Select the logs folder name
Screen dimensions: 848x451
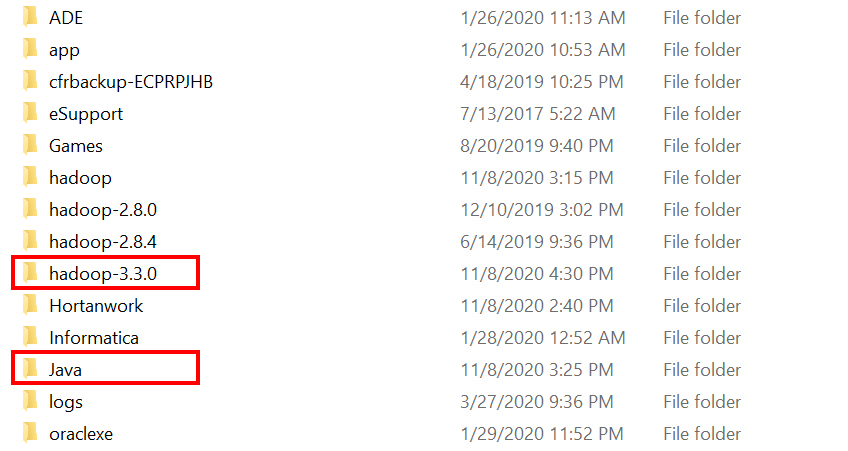tap(66, 402)
